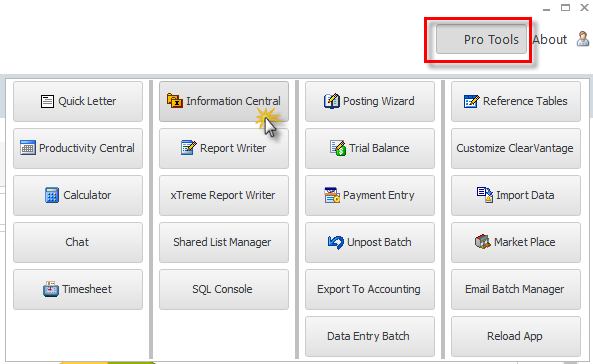Click the Report Writer pencil icon

coord(188,148)
